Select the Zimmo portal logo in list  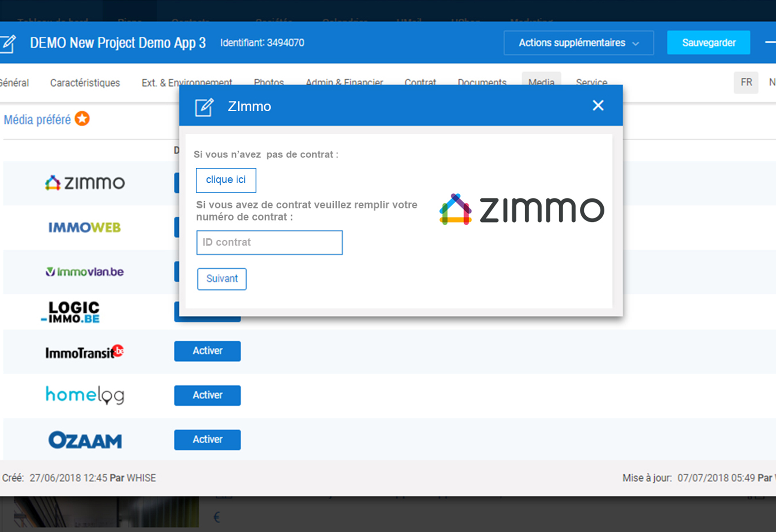click(85, 183)
